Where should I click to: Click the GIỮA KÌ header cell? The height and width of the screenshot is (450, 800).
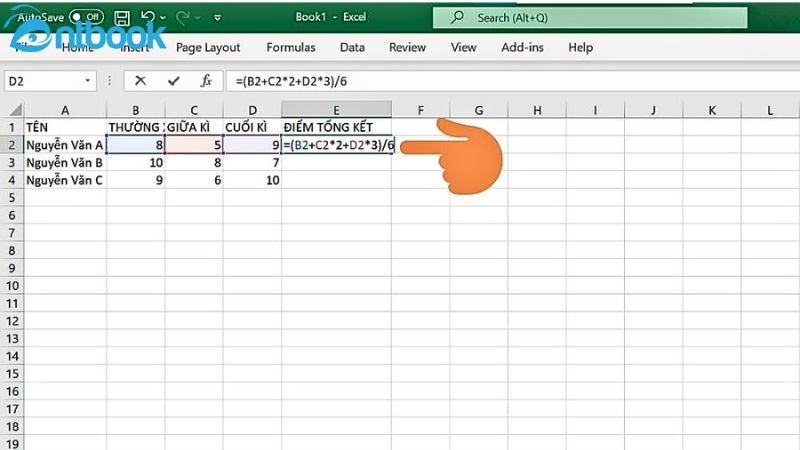(194, 127)
